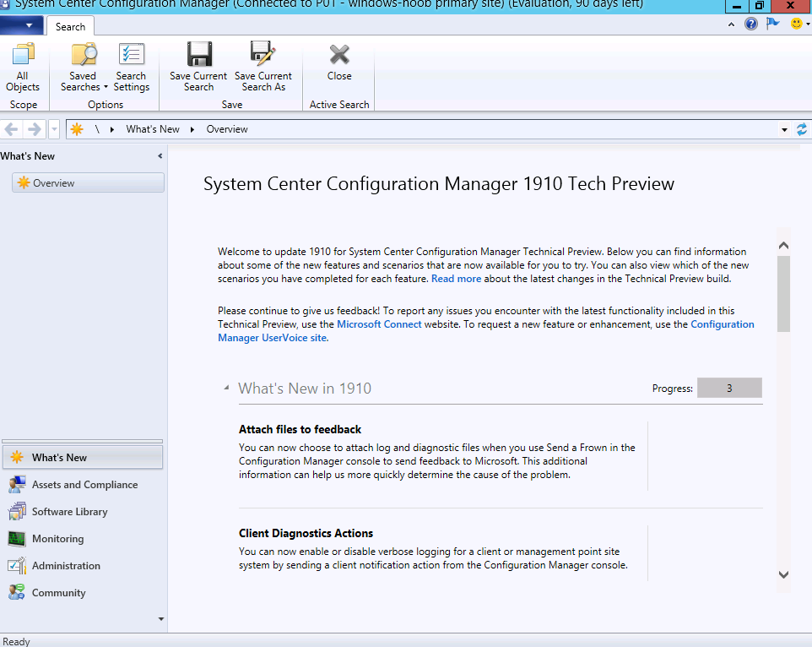
Task: Click Overview in the breadcrumb
Action: pyautogui.click(x=227, y=129)
